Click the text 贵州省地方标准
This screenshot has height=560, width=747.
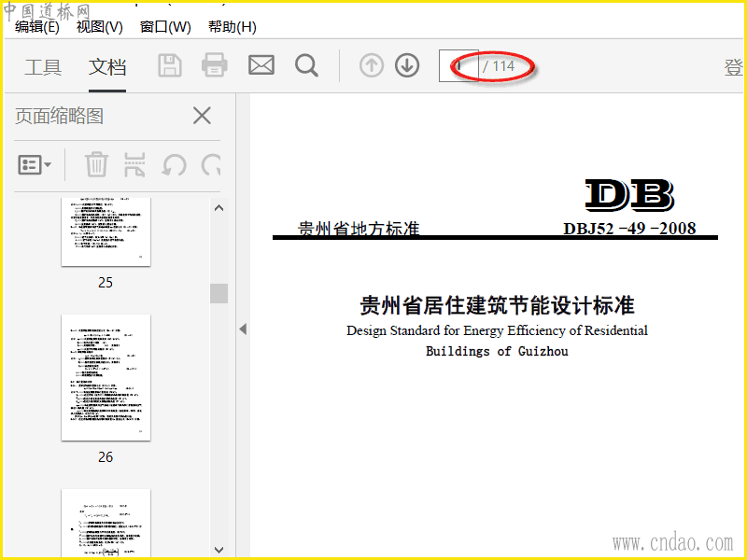359,229
